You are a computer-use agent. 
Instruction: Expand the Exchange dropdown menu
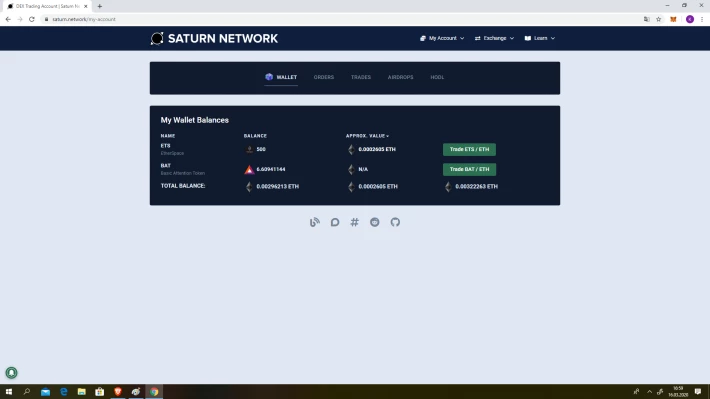click(x=494, y=38)
